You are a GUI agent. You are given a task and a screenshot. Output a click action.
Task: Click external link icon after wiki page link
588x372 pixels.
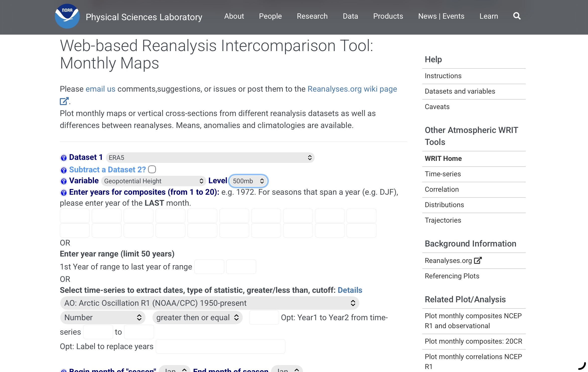64,101
